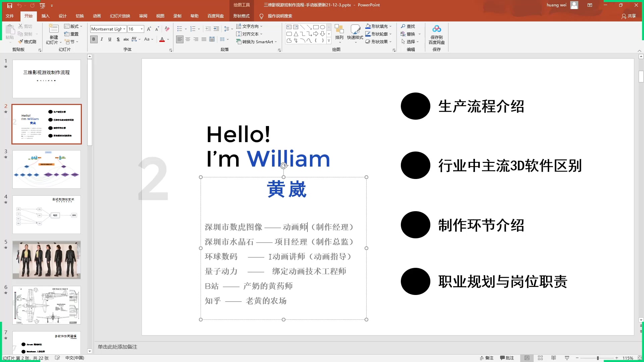Toggle Strikethrough formatting
This screenshot has width=644, height=362.
[x=126, y=39]
